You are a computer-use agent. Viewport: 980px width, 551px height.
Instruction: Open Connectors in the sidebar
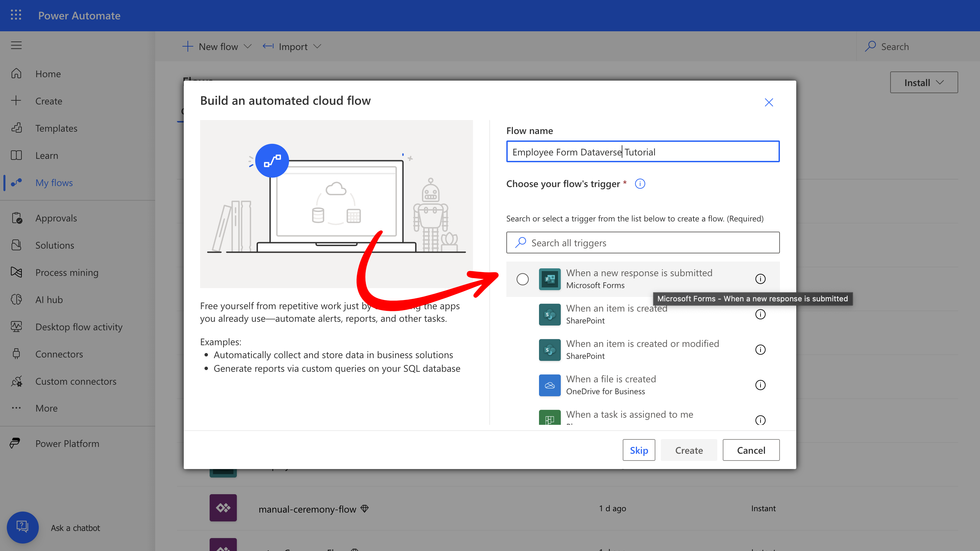tap(59, 354)
